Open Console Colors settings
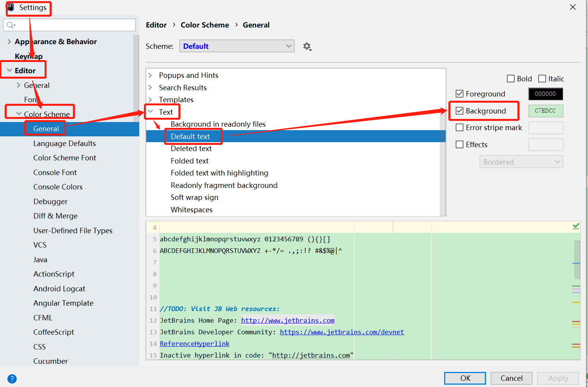588x387 pixels. (58, 187)
